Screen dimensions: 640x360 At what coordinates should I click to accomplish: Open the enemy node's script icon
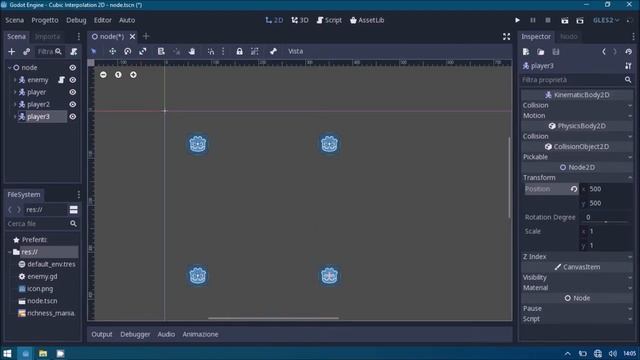point(61,80)
